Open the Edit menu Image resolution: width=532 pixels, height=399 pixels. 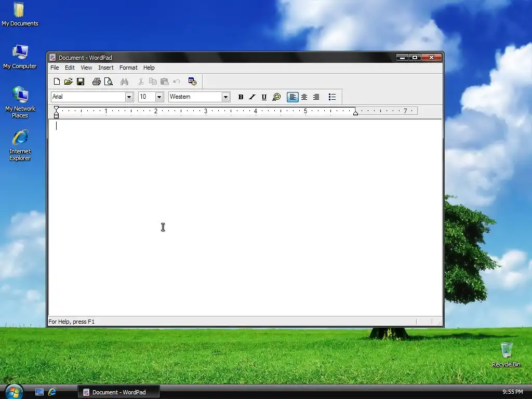(x=70, y=68)
